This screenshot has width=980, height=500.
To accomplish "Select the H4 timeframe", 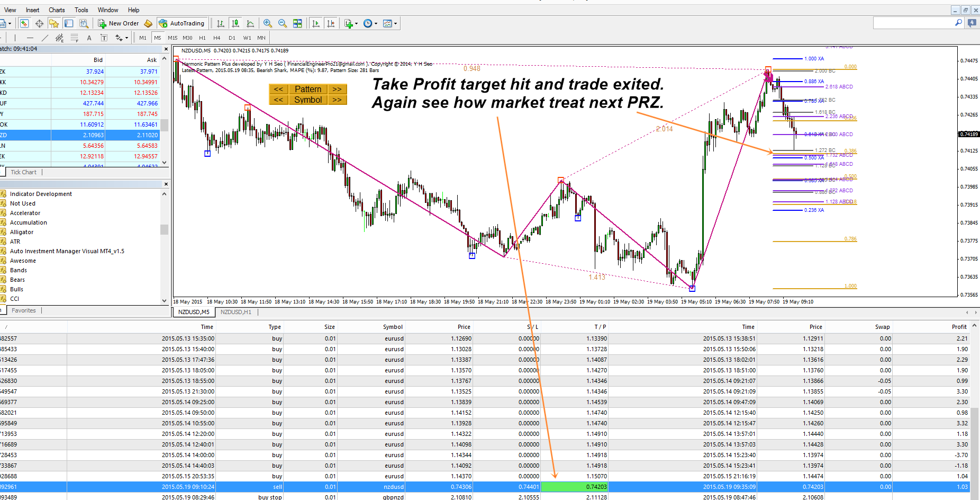I will coord(217,38).
